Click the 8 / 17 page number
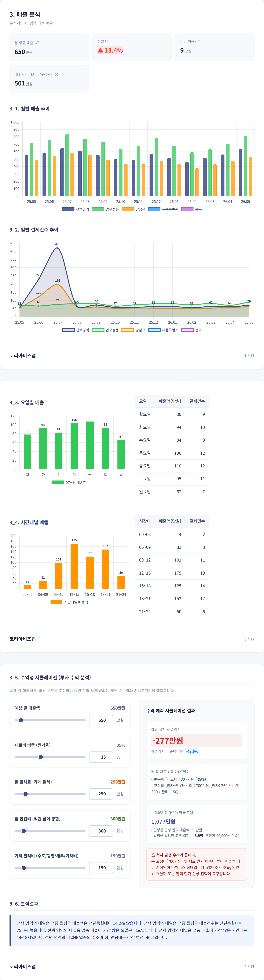Screen dimensions: 264x980 tap(250, 639)
